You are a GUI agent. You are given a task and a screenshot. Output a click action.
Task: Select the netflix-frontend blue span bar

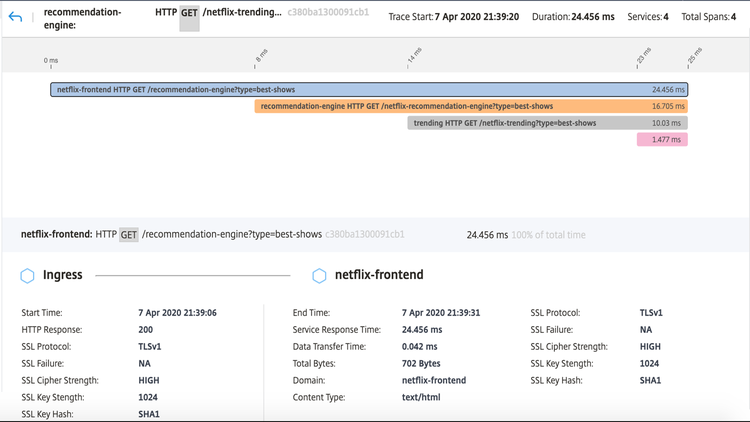pos(369,89)
